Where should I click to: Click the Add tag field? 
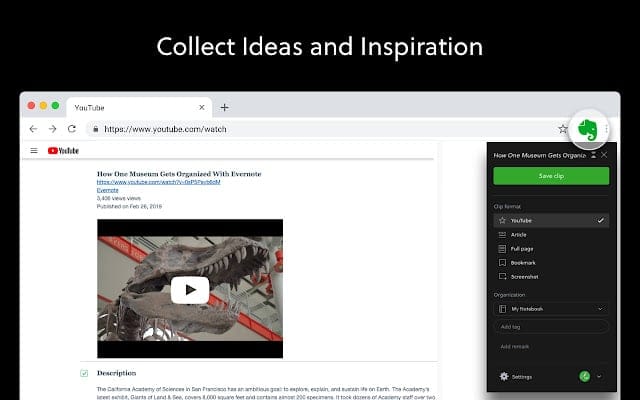point(551,327)
